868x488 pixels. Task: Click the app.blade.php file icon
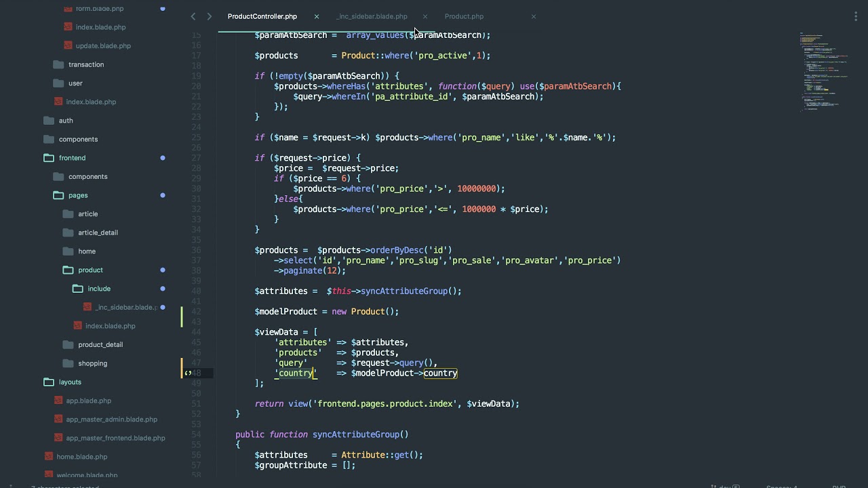(58, 401)
